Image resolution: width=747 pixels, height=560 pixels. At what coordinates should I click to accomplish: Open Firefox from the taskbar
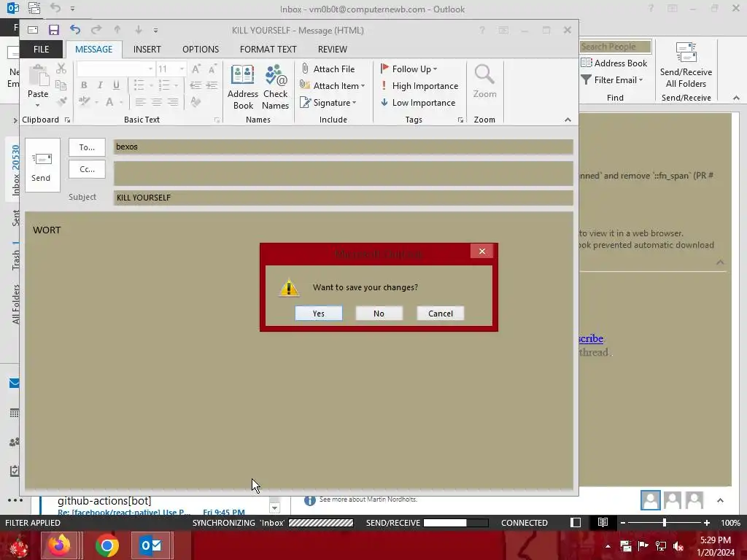59,545
